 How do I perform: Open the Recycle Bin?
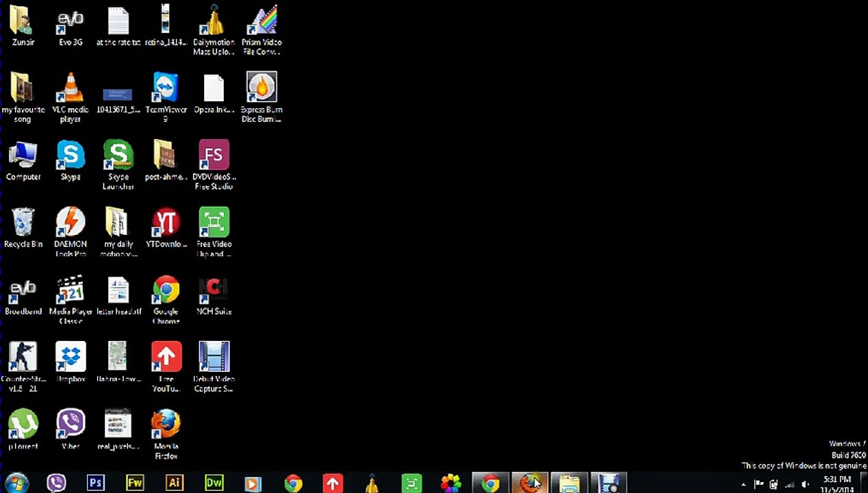coord(23,229)
